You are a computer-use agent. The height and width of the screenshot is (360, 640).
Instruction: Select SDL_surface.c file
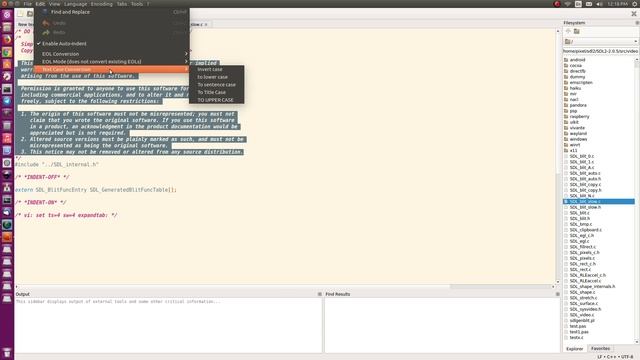pos(584,304)
